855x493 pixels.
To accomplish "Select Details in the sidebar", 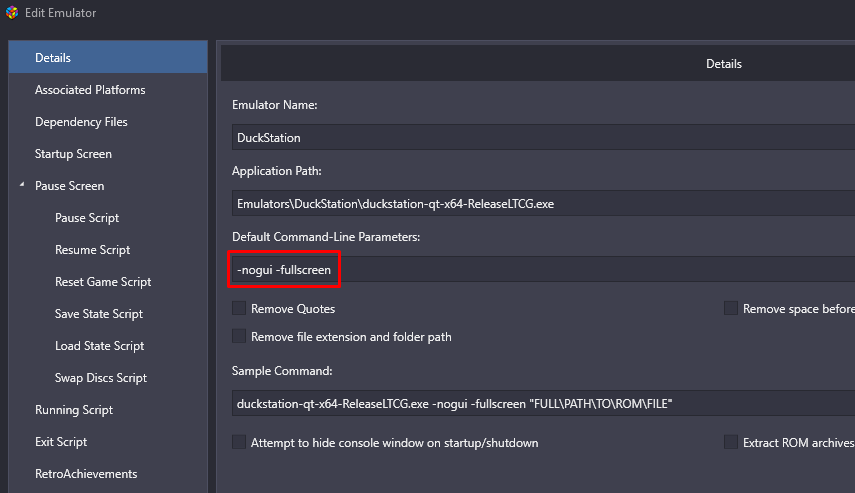I will tap(53, 58).
